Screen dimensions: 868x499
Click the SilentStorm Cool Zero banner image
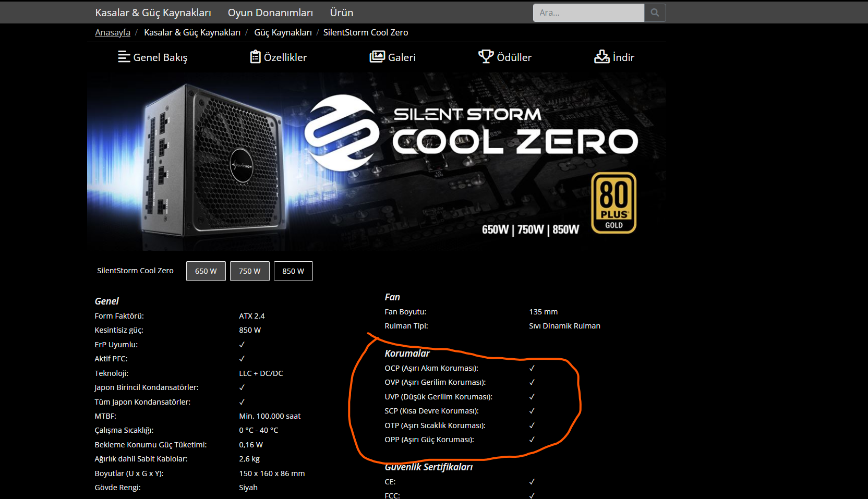click(377, 162)
